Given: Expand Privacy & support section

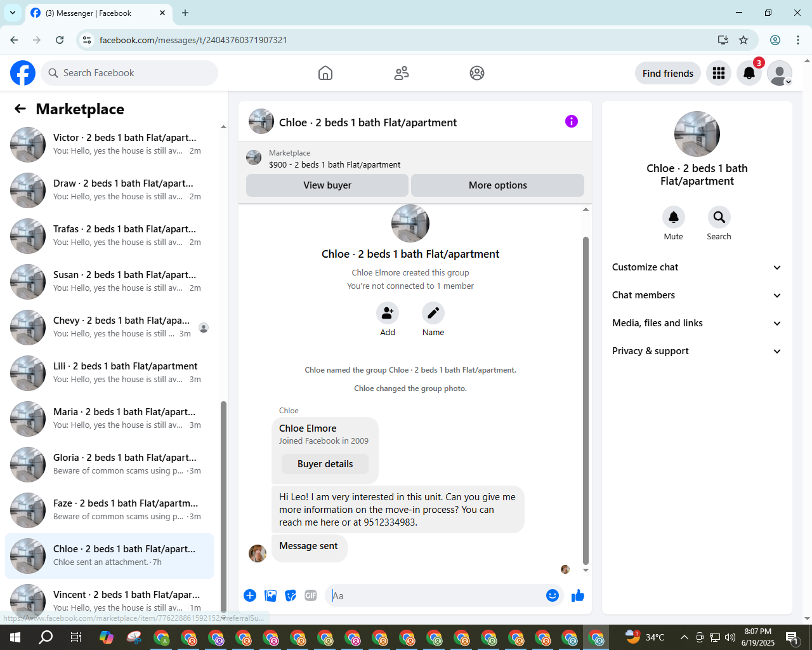Looking at the screenshot, I should point(697,351).
